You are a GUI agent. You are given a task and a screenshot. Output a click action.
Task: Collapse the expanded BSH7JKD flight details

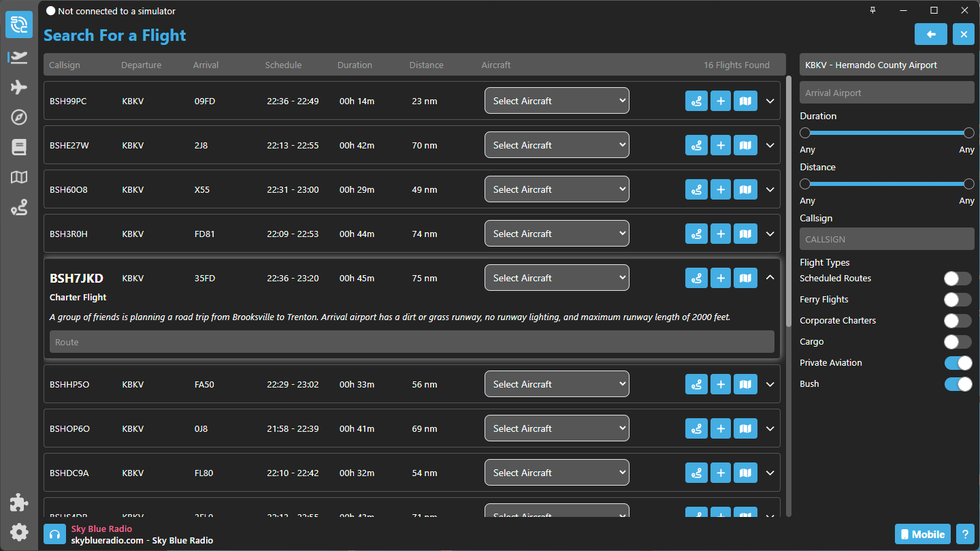click(770, 278)
